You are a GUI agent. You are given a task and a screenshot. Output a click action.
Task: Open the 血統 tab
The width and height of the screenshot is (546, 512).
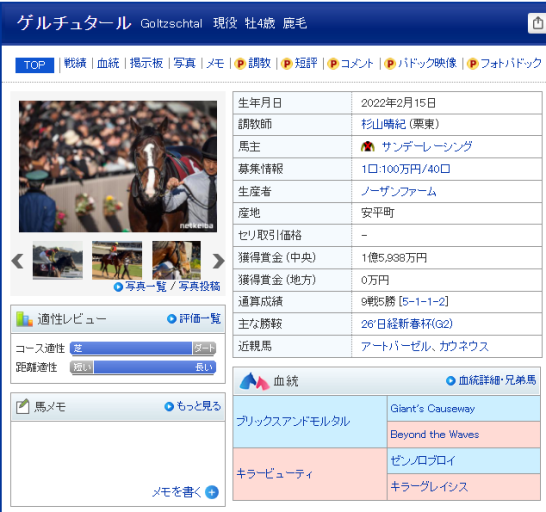click(108, 63)
